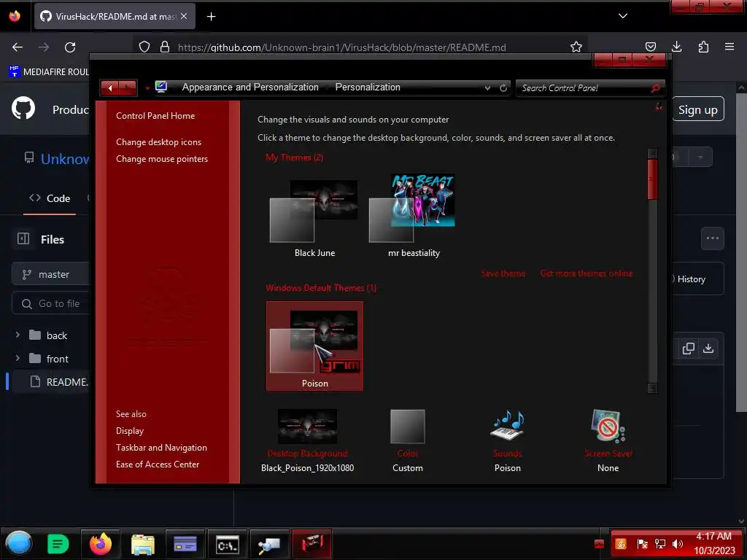Open Command Prompt taskbar icon
Viewport: 747px width, 560px height.
point(227,545)
